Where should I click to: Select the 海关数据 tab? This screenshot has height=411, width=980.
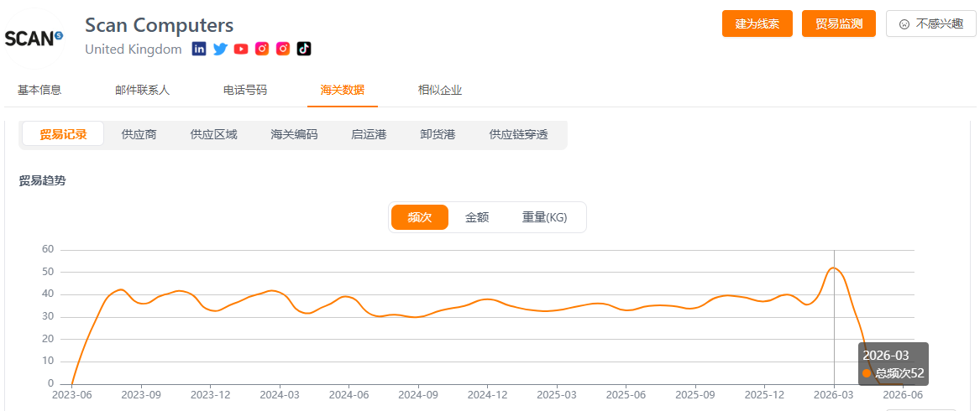[343, 90]
